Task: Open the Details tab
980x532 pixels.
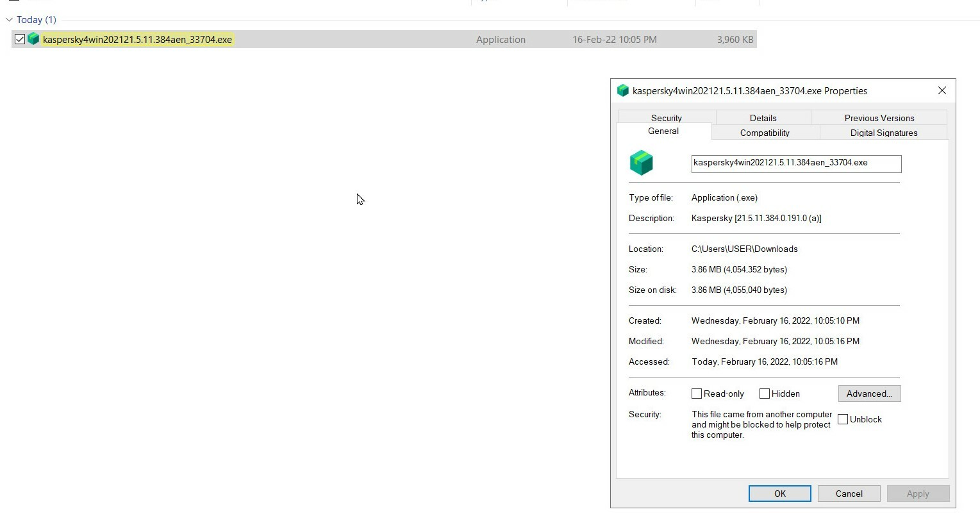Action: click(x=763, y=118)
